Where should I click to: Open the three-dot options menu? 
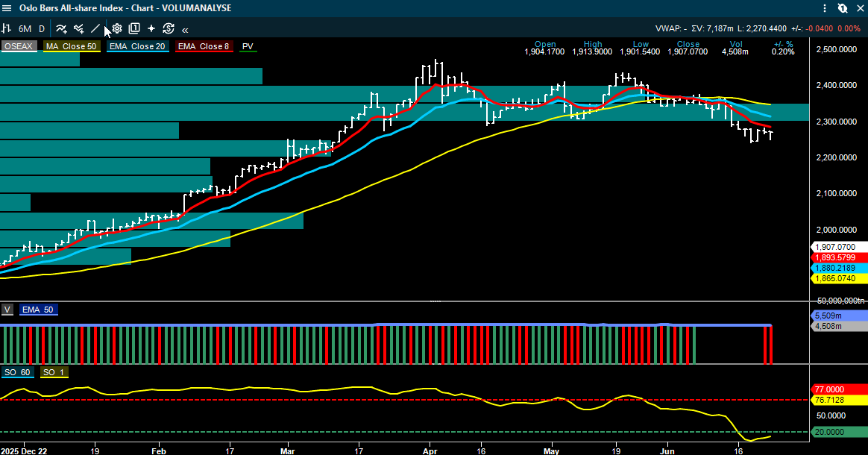(x=825, y=8)
